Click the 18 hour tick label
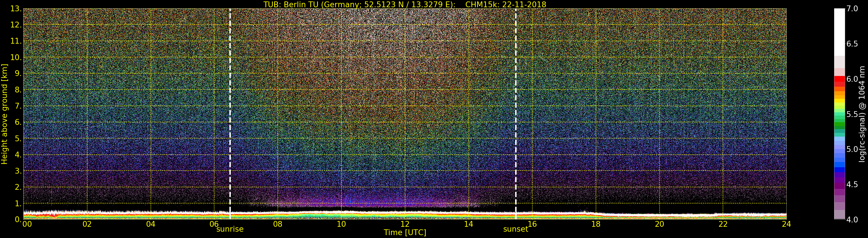The height and width of the screenshot is (238, 868). coord(596,224)
